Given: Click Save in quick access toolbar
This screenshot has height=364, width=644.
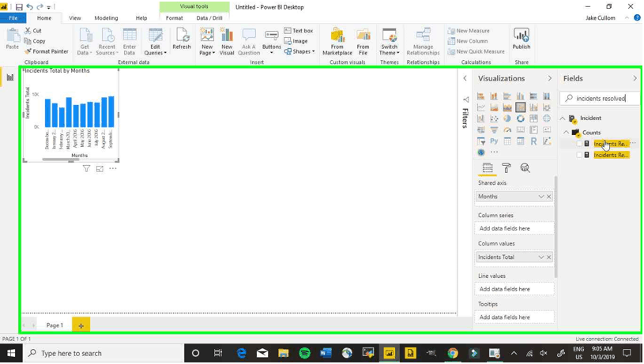Looking at the screenshot, I should (19, 7).
